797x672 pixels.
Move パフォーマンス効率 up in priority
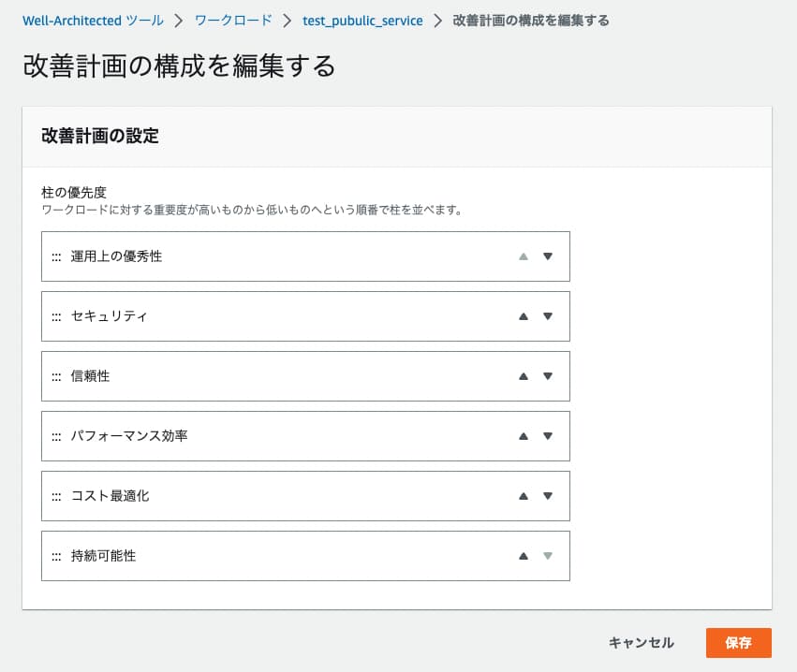tap(523, 436)
